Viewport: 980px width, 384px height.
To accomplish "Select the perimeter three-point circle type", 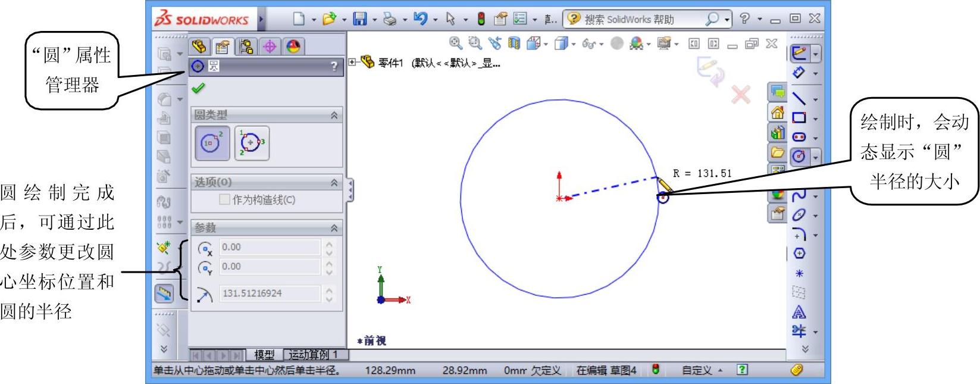I will [x=252, y=143].
